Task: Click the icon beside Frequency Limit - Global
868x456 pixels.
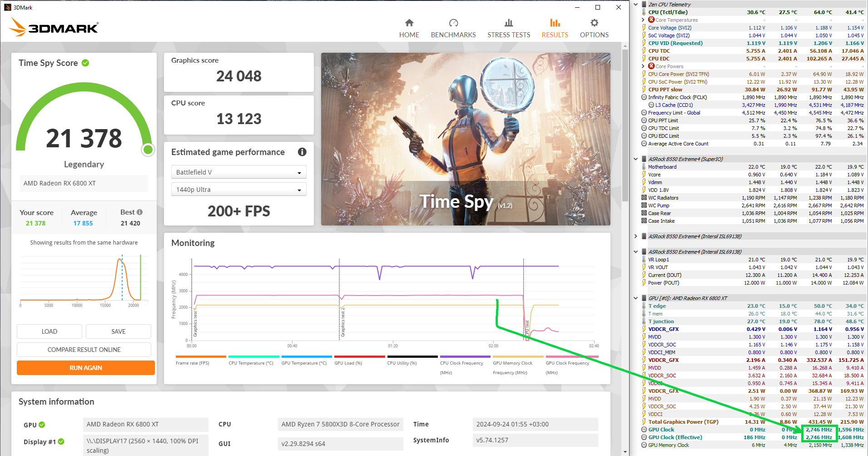Action: [644, 113]
